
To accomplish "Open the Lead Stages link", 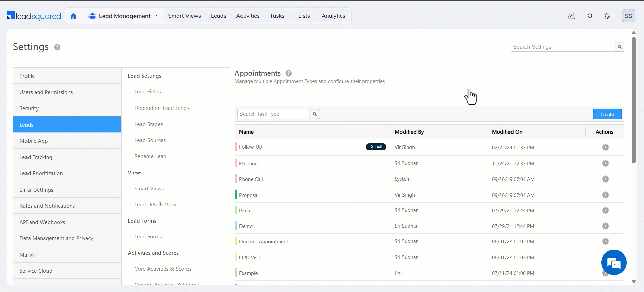I will pos(149,124).
